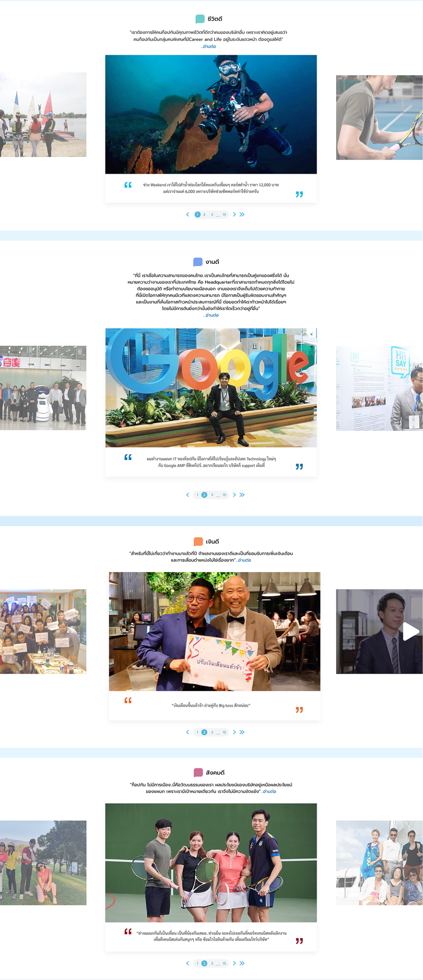Select page 3 in the สังคมดี pagination
This screenshot has height=980, width=423.
tap(212, 963)
